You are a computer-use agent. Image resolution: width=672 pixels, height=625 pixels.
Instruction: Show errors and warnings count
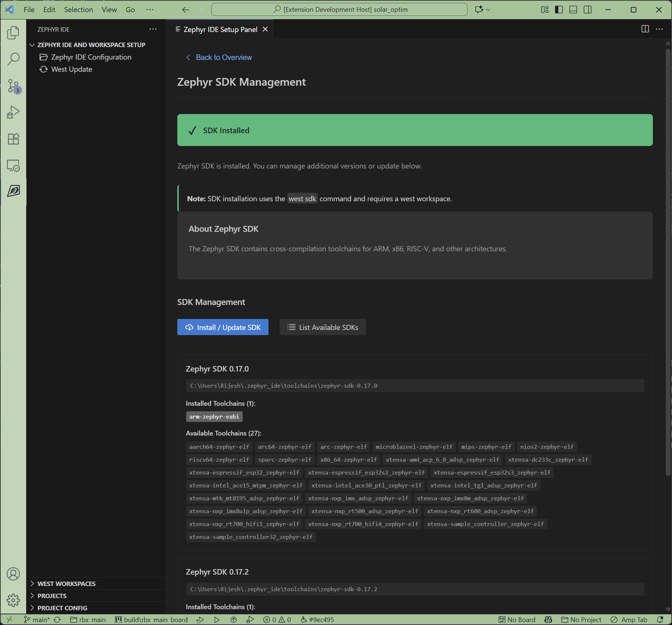pos(277,619)
